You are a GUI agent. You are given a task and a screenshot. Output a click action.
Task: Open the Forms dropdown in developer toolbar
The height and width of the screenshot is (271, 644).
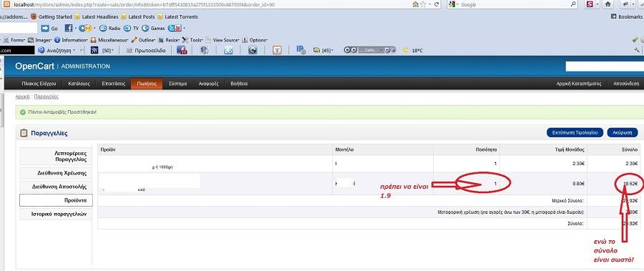(x=15, y=40)
